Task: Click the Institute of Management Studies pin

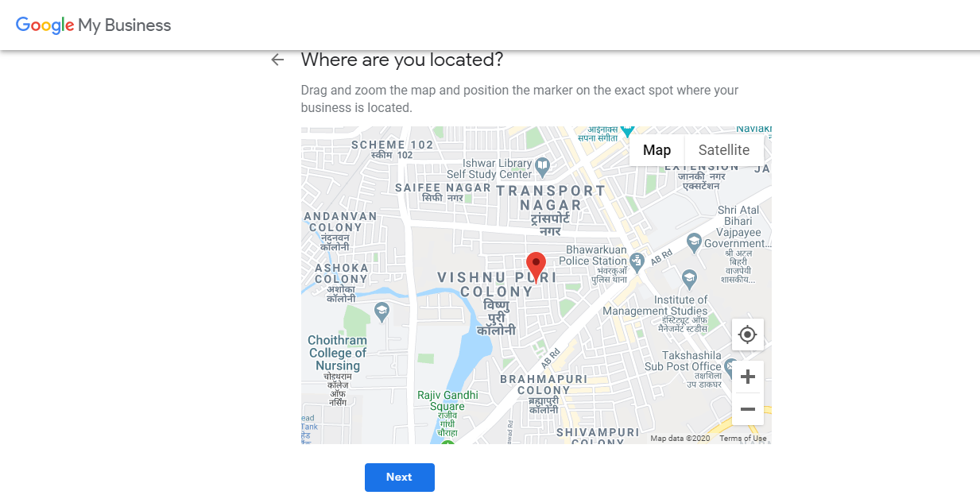Action: tap(689, 278)
